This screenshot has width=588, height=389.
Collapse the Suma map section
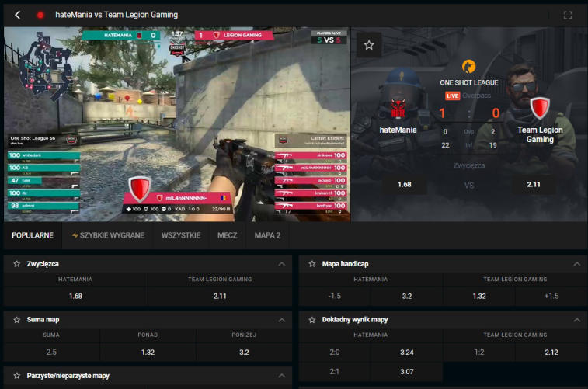282,320
